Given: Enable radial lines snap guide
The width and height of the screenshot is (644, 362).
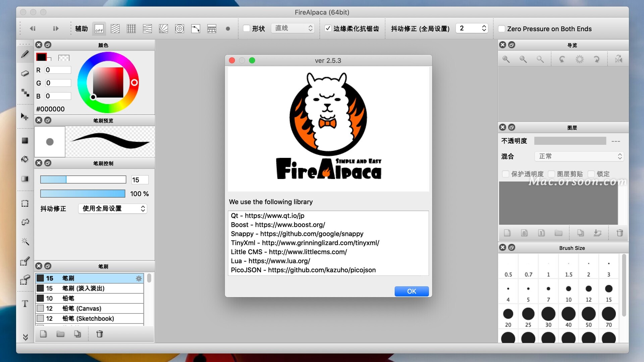Looking at the screenshot, I should tap(163, 29).
